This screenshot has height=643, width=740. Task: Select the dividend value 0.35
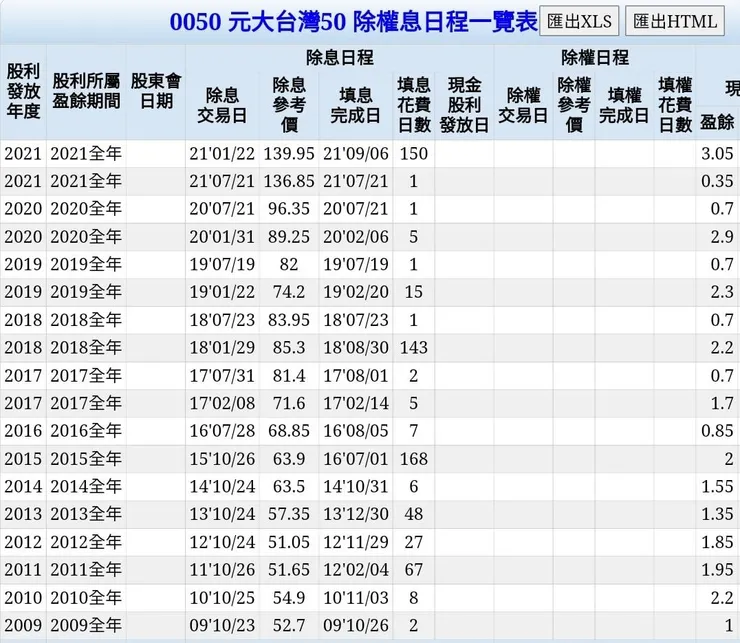click(717, 181)
